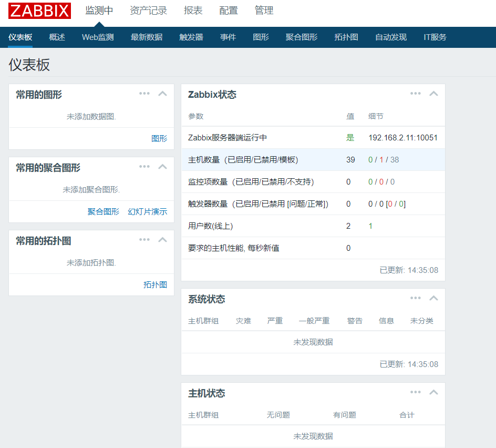Click the 合计 column header in 主机状态
The image size is (496, 448).
pos(407,415)
